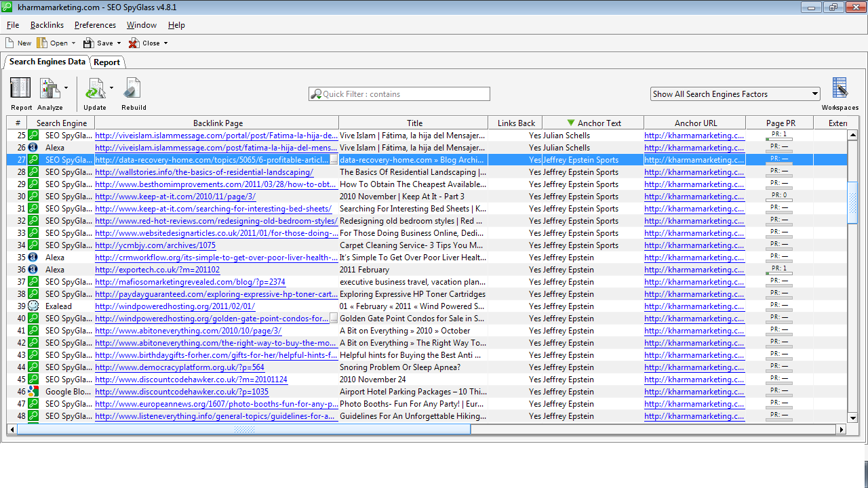Viewport: 868px width, 488px height.
Task: Sort by the Title column header
Action: click(414, 123)
